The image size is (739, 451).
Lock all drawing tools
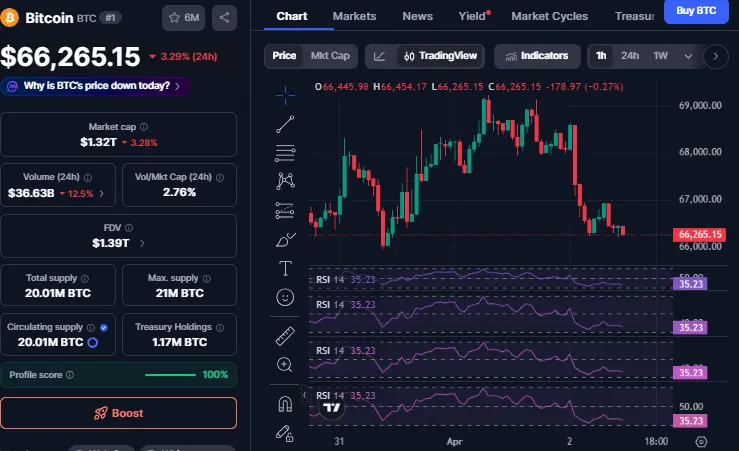pos(285,433)
